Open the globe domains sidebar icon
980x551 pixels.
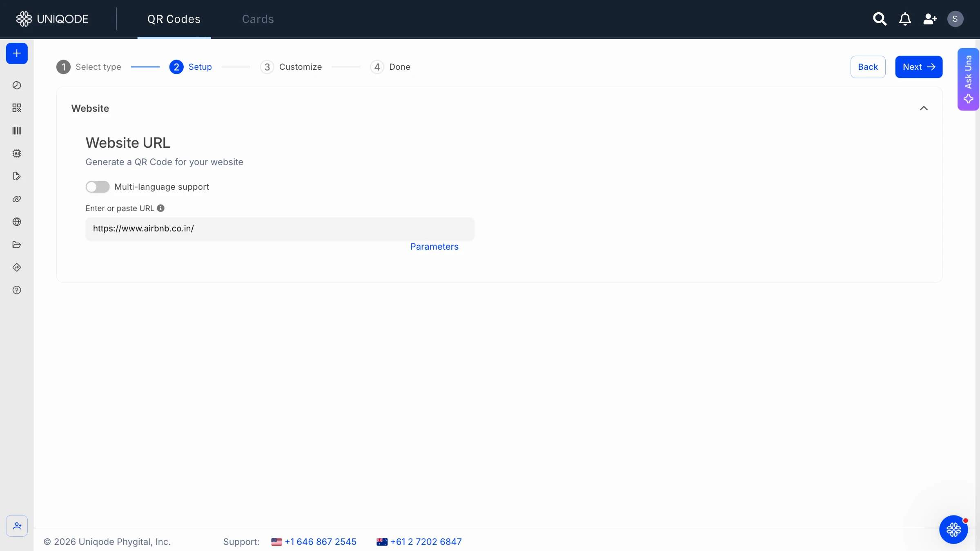click(17, 222)
